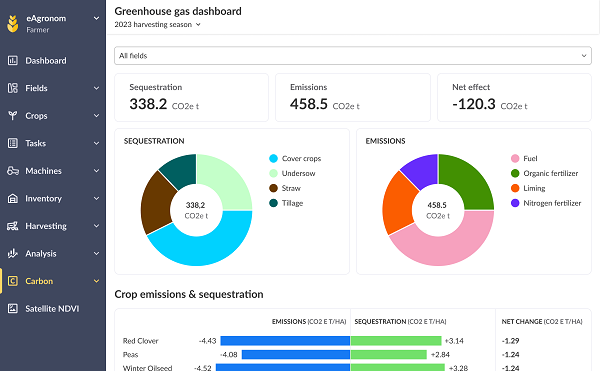The height and width of the screenshot is (371, 600).
Task: Expand the Analysis menu chevron
Action: 96,253
